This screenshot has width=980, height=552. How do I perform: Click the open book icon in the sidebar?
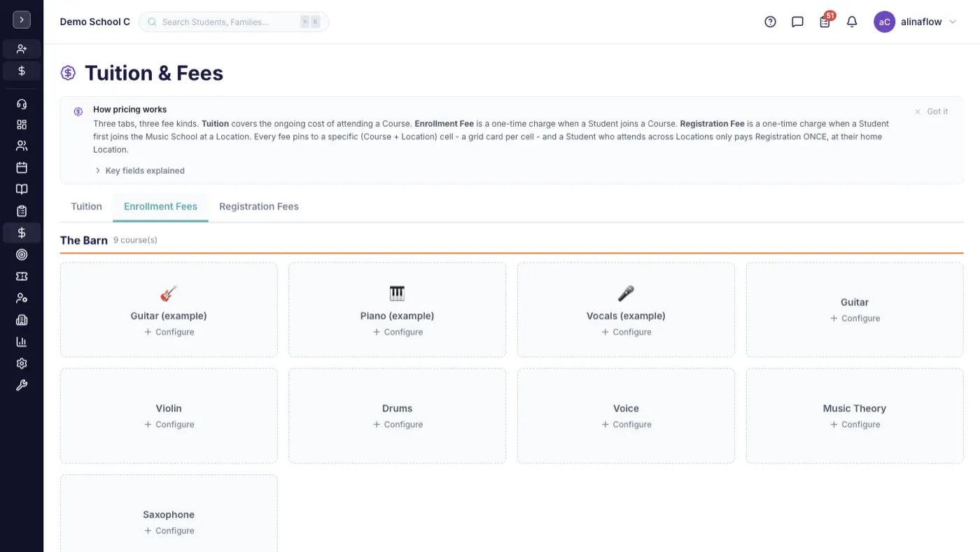pos(22,189)
